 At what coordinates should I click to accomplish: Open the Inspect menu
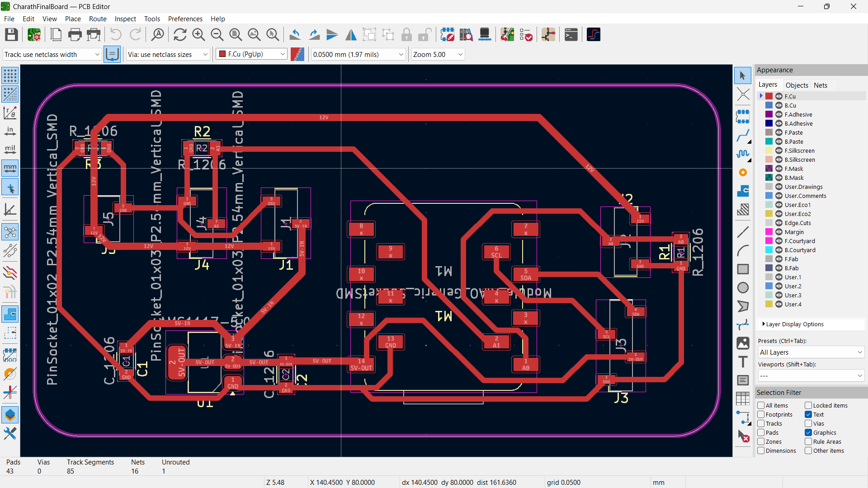pos(125,19)
